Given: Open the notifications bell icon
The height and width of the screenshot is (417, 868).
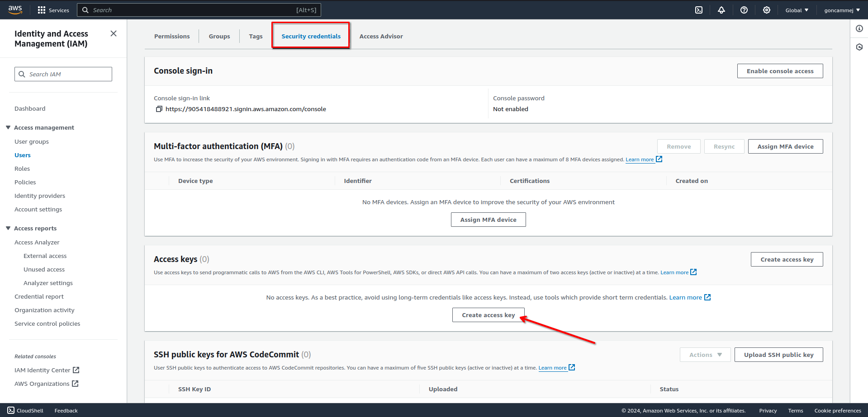Looking at the screenshot, I should [x=721, y=10].
